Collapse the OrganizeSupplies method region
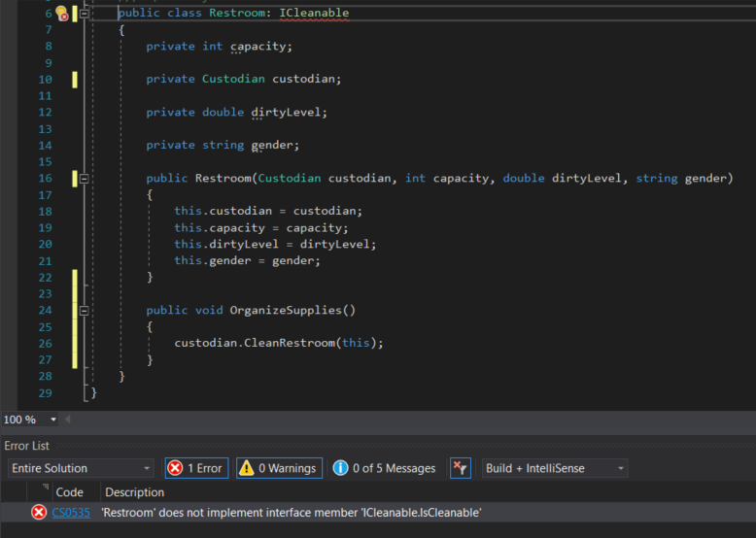The width and height of the screenshot is (756, 538). pos(85,311)
